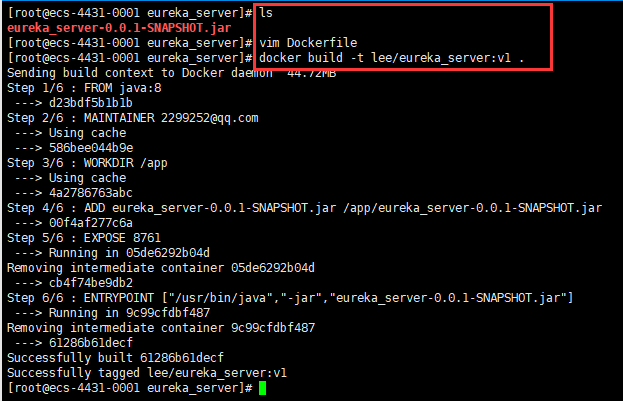The image size is (623, 401).
Task: Select hash 586bee044b9e
Action: click(x=91, y=148)
